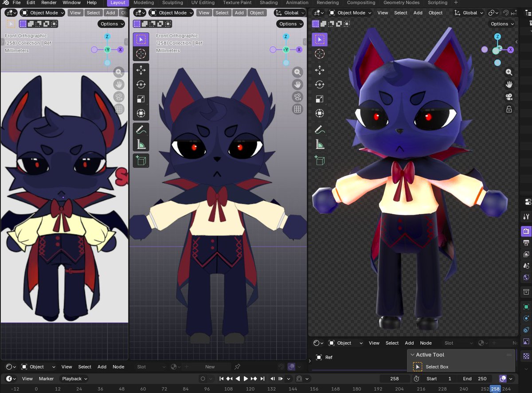Open Global transform orientation dropdown in the middle viewport

290,13
